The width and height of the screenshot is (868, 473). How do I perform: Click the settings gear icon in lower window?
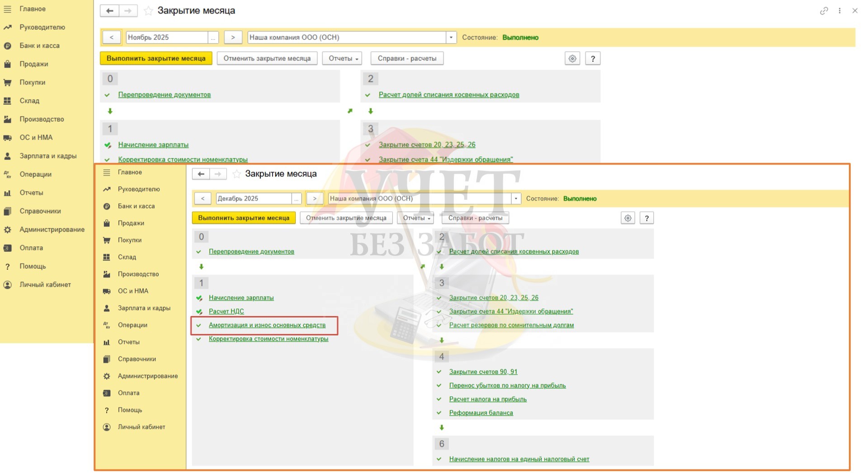(x=627, y=218)
